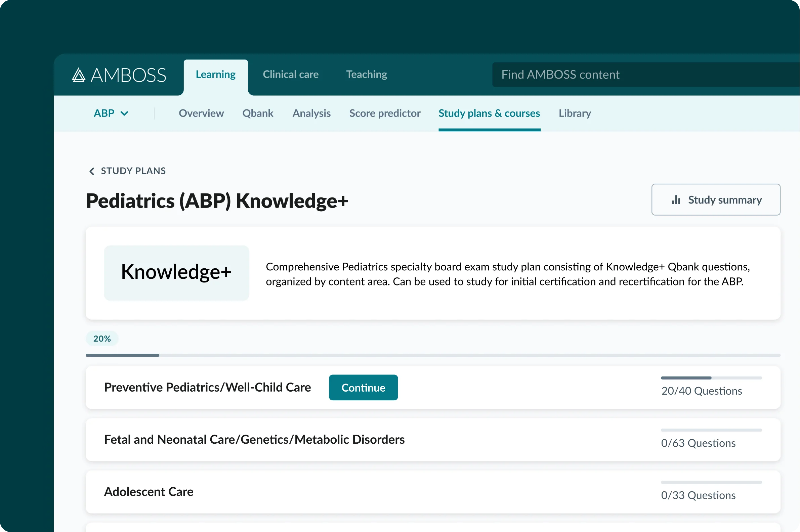Open the Qbank section

[258, 113]
